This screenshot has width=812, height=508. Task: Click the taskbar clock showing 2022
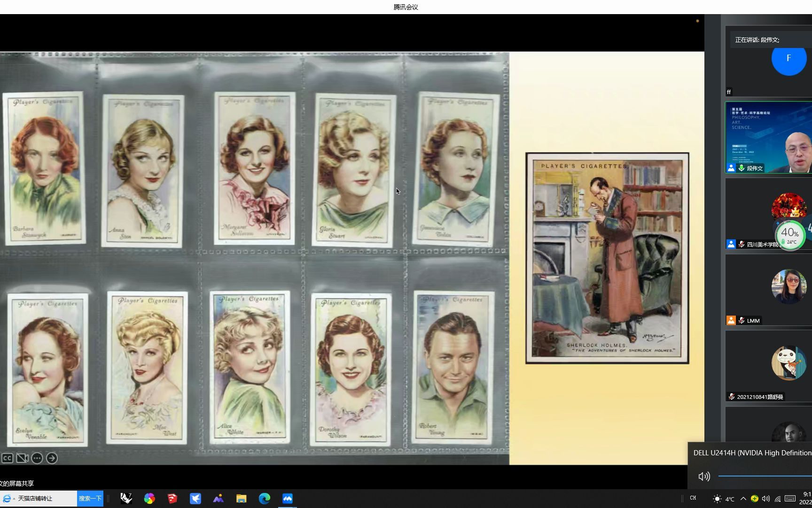tap(806, 498)
